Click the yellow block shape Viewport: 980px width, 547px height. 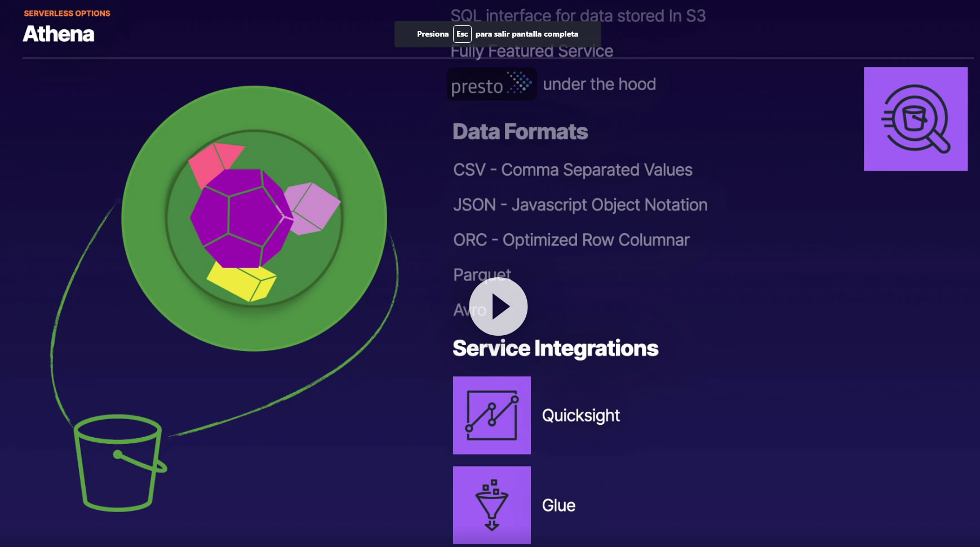241,280
